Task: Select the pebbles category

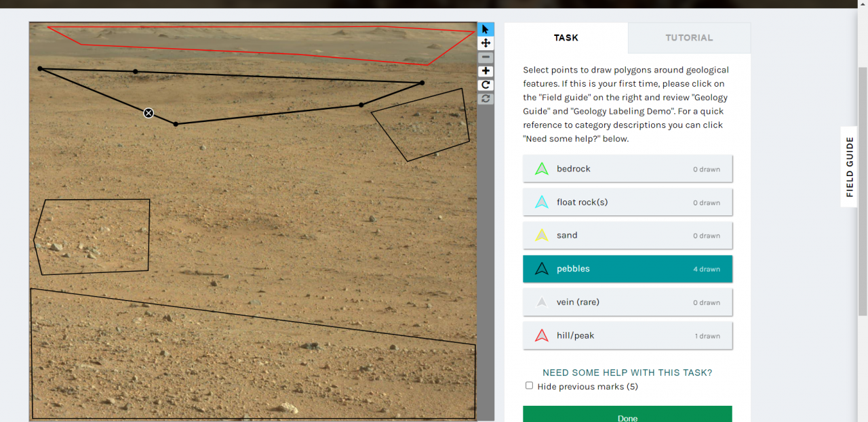Action: coord(628,269)
